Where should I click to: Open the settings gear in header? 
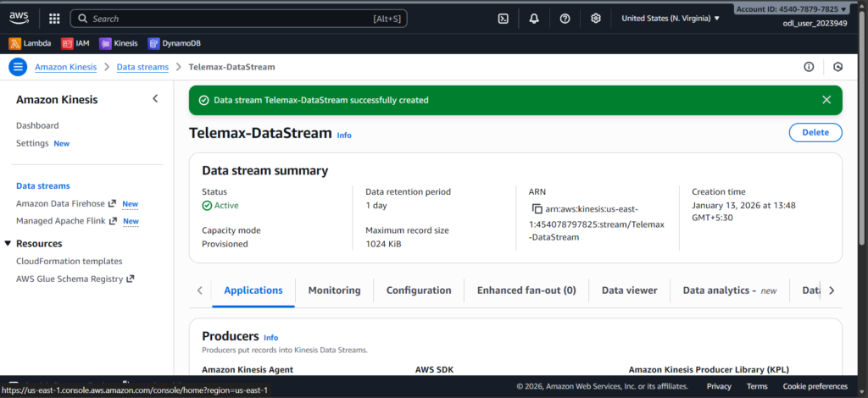point(596,18)
